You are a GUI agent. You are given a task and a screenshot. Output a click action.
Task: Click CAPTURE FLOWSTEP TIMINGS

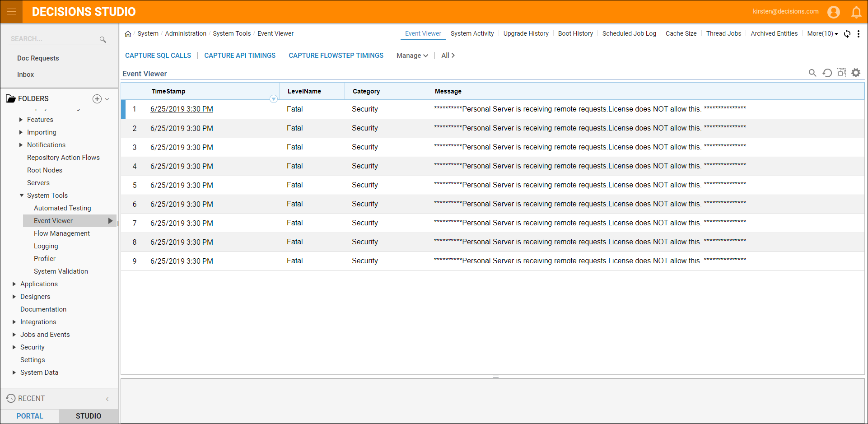(x=336, y=56)
